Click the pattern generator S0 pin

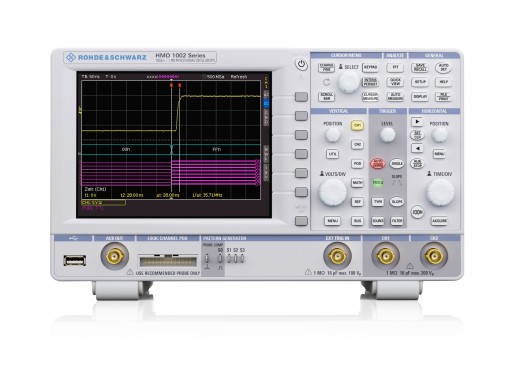220,259
